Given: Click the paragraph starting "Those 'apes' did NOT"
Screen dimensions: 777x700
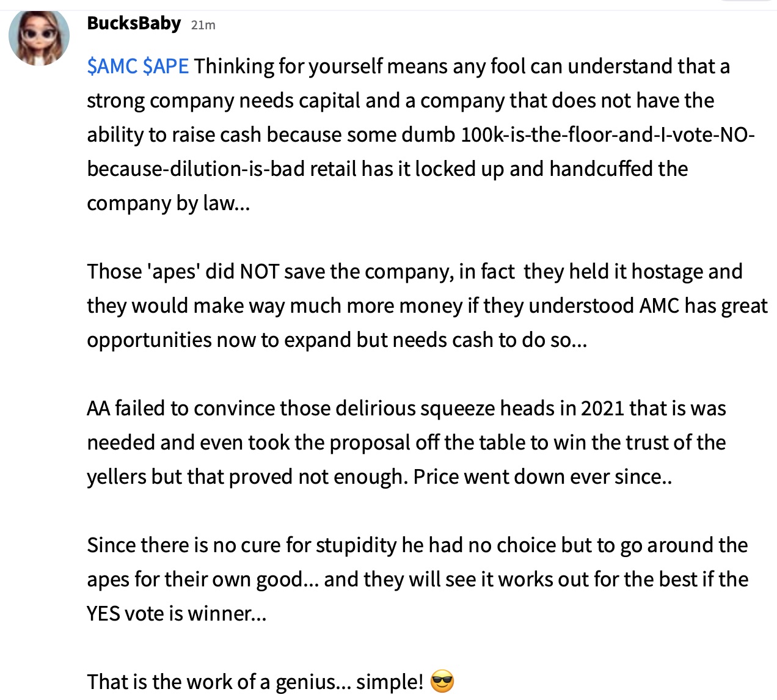Looking at the screenshot, I should (x=414, y=305).
